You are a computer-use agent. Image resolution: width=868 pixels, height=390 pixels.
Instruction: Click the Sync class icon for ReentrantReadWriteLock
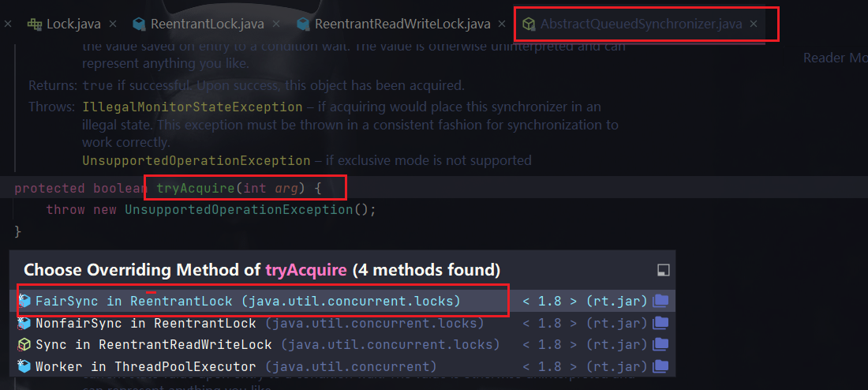click(x=24, y=345)
